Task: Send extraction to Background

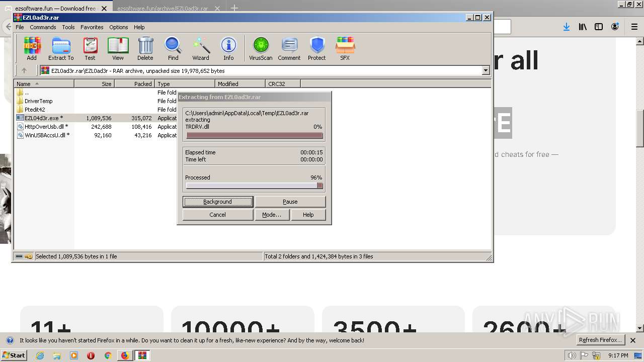Action: point(218,202)
